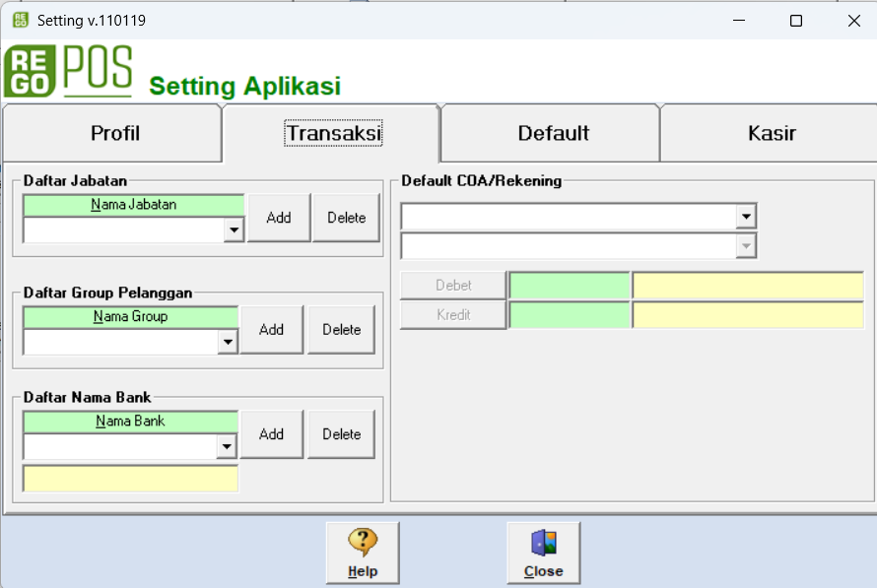Select the Transaksi tab
Viewport: 877px width, 588px height.
pos(333,133)
